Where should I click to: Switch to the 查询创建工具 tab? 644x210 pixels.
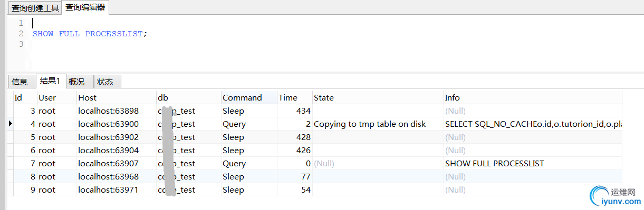coord(35,8)
